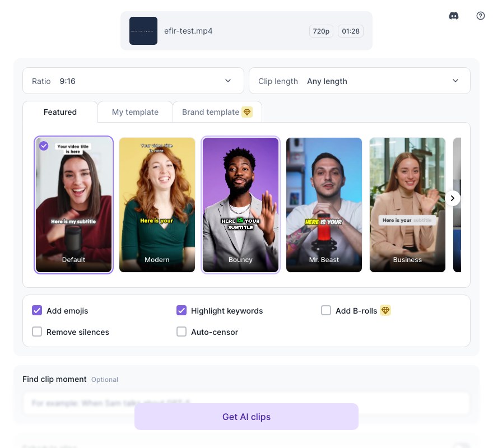Viewport: 493px width, 448px height.
Task: Focus the Find clip moment input field
Action: (246, 403)
